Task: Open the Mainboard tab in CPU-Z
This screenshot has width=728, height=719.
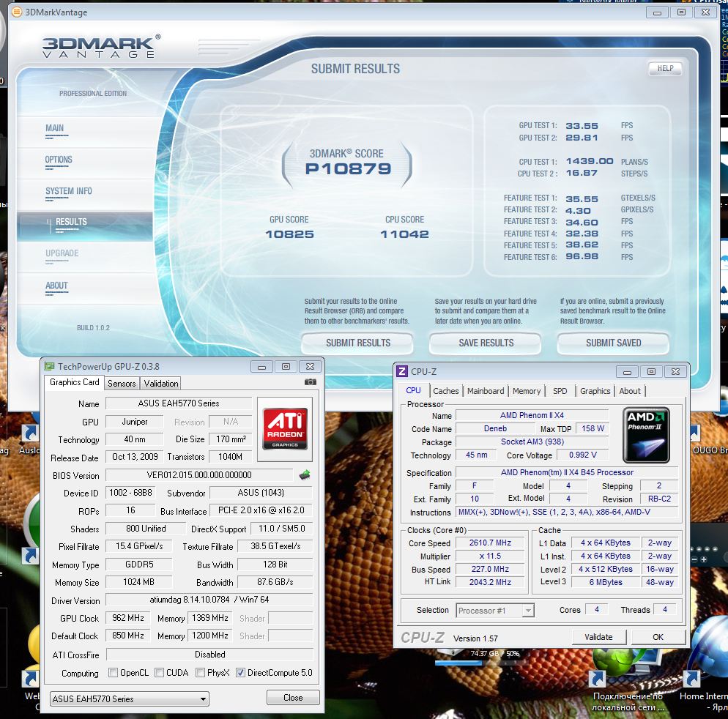Action: click(x=485, y=391)
